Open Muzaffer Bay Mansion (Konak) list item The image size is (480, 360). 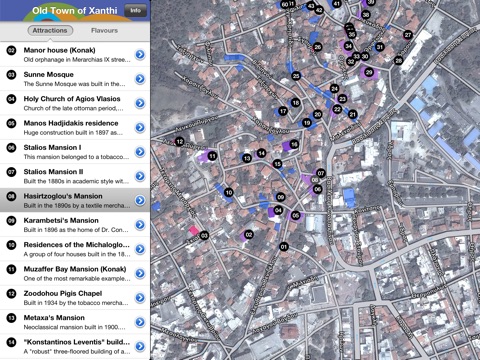click(75, 273)
